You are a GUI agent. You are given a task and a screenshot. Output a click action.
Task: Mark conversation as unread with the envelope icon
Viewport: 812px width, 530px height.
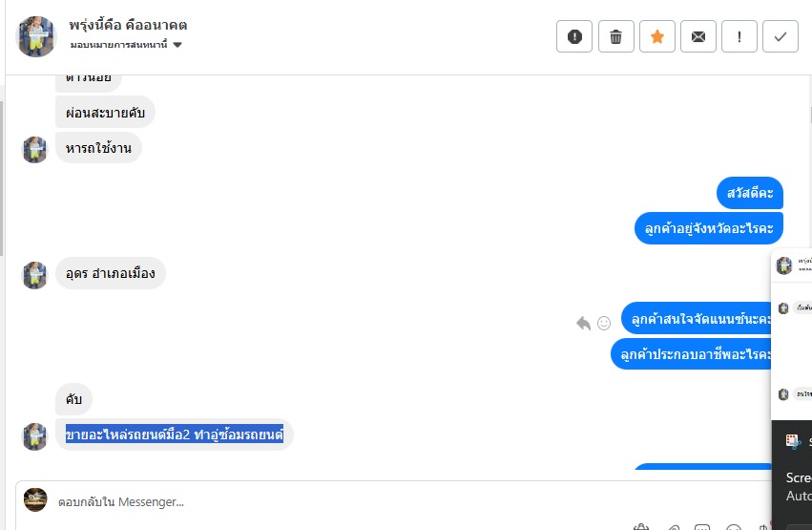[698, 36]
